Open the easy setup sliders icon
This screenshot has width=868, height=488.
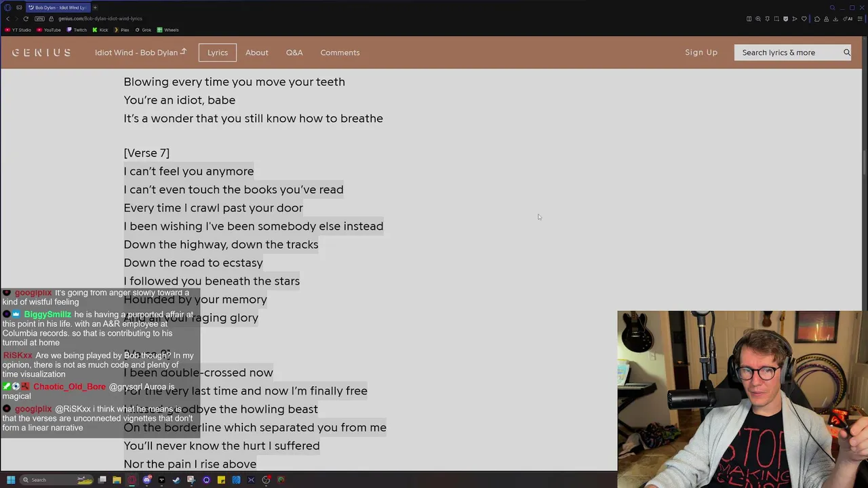(860, 19)
